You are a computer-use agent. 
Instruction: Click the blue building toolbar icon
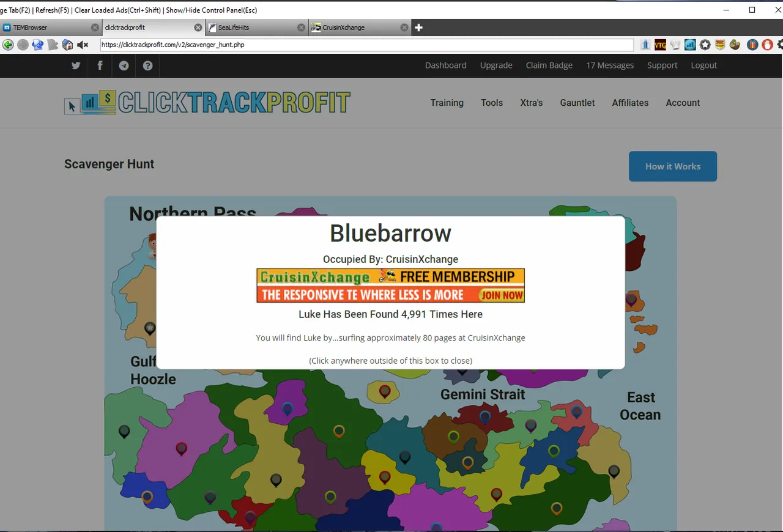[x=645, y=45]
